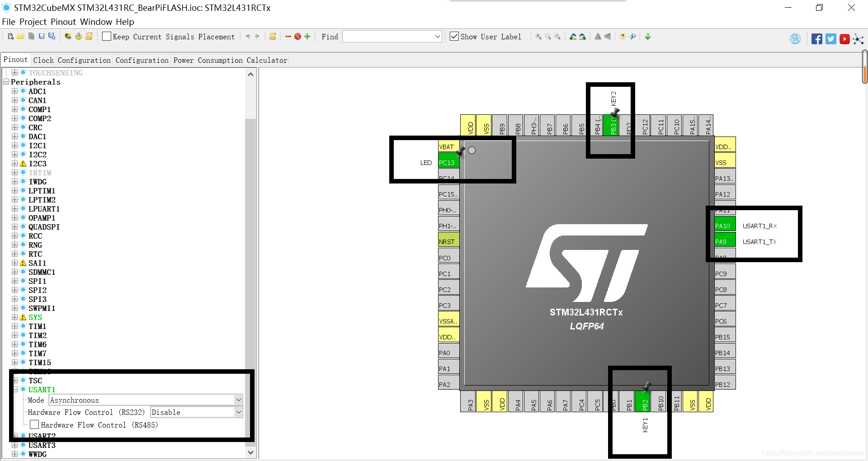The height and width of the screenshot is (461, 868).
Task: Click the green down-arrow update icon
Action: pos(648,37)
